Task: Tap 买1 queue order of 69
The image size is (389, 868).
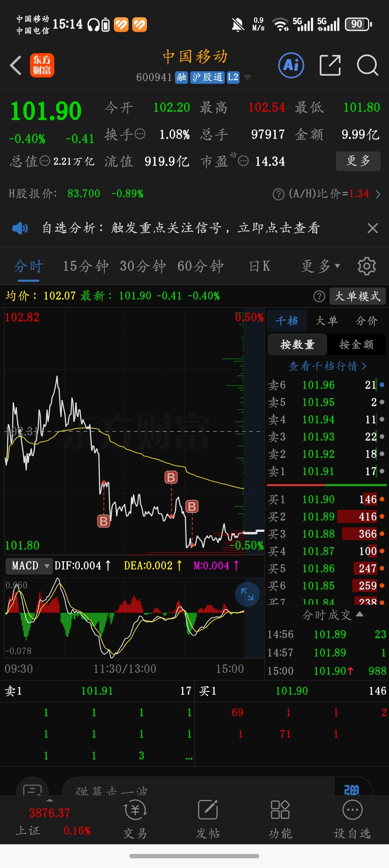Action: pyautogui.click(x=237, y=713)
